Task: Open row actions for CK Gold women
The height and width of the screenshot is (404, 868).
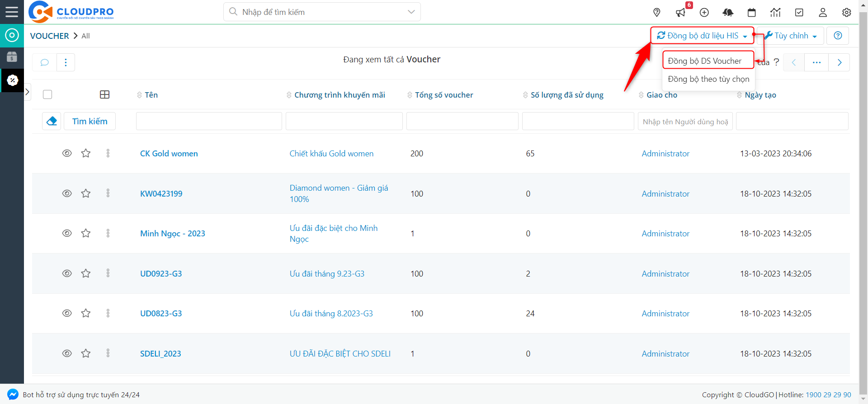Action: 108,153
